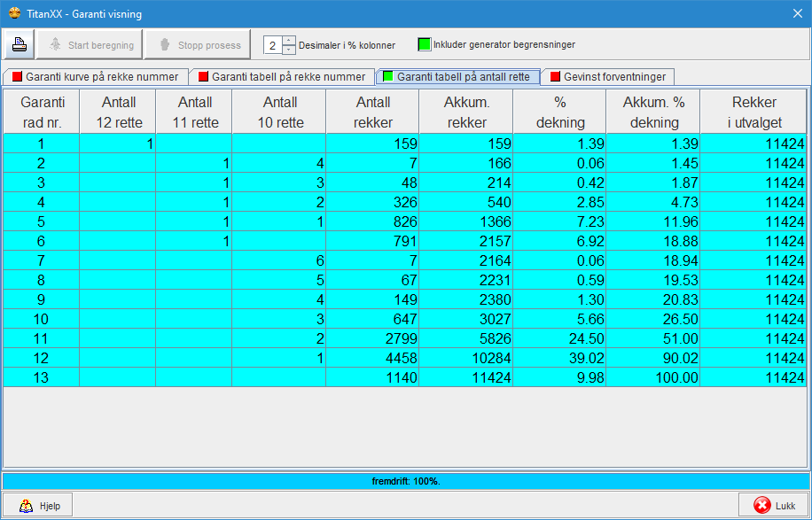Click Antall rekker value 48

coord(372,182)
